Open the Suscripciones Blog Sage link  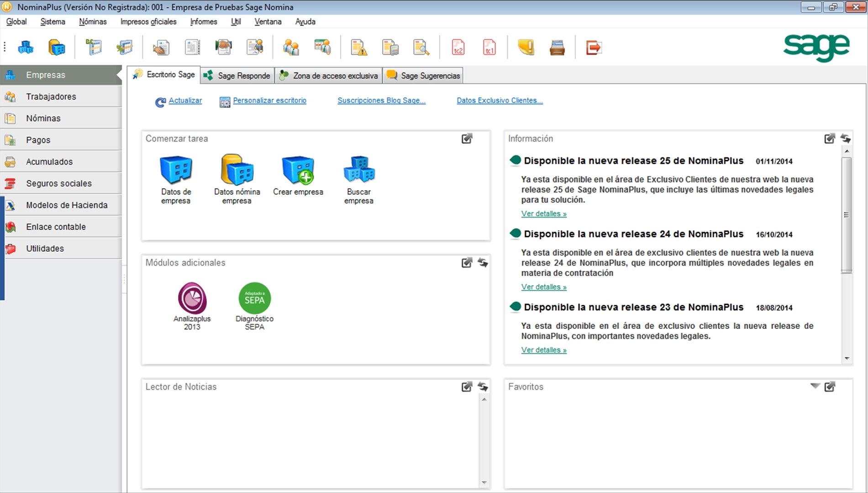[381, 101]
